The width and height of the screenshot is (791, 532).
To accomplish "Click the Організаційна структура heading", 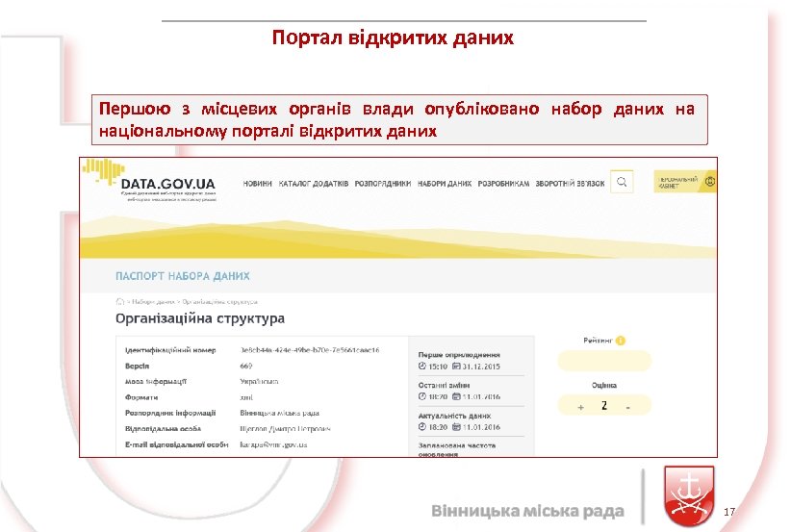I will coord(200,318).
